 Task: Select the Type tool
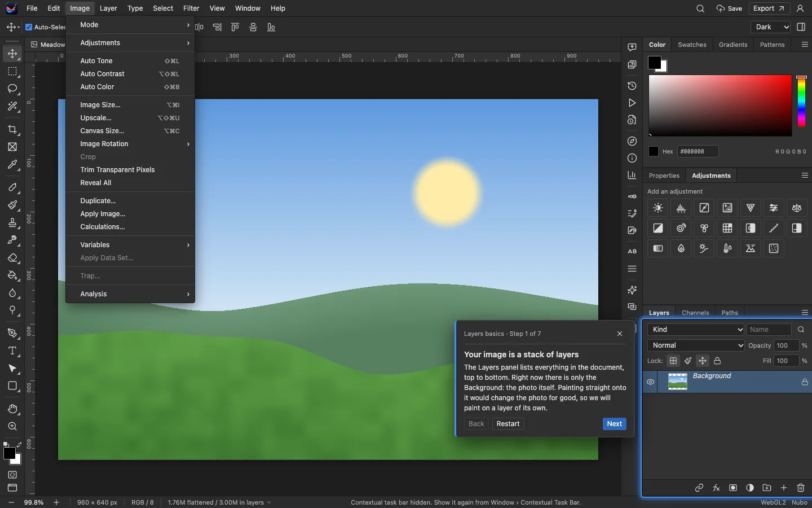pyautogui.click(x=12, y=351)
